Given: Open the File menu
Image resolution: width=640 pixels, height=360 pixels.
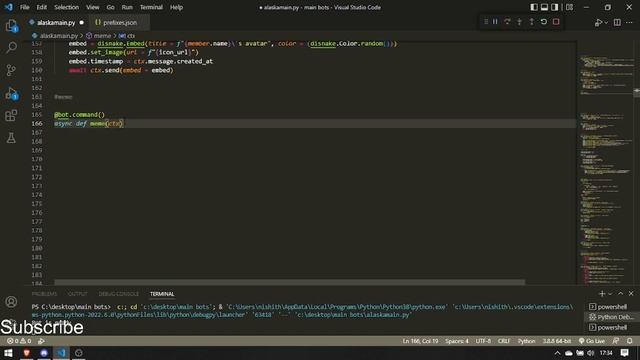Looking at the screenshot, I should click(24, 7).
